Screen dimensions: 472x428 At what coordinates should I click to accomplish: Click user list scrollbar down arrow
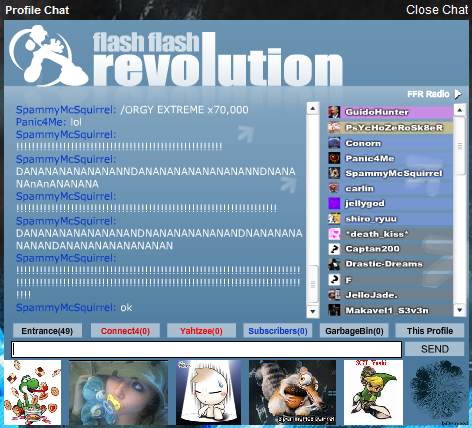tap(460, 310)
